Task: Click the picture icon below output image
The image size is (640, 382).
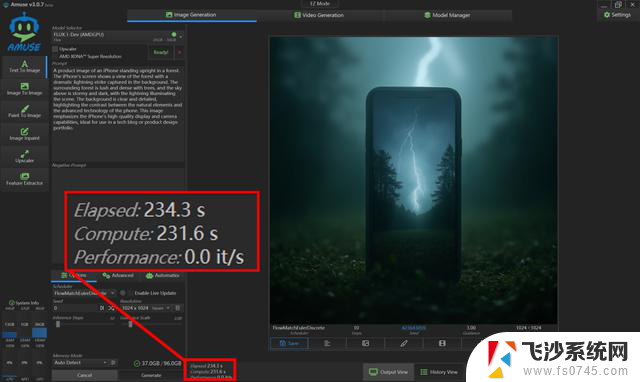Action: click(x=365, y=344)
